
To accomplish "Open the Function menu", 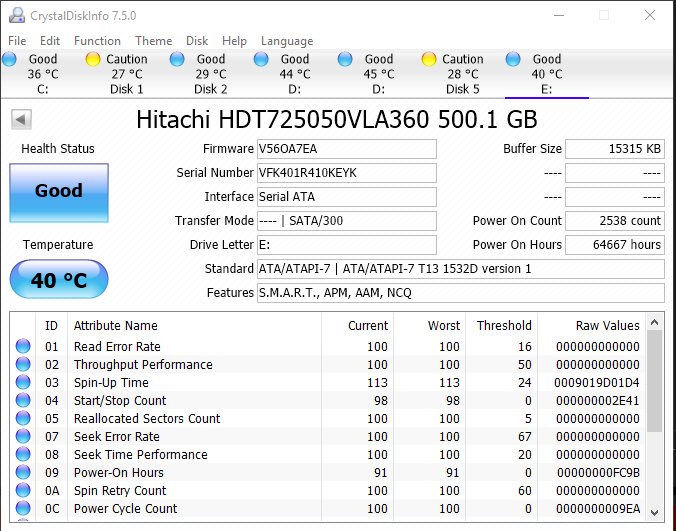I will [x=97, y=41].
